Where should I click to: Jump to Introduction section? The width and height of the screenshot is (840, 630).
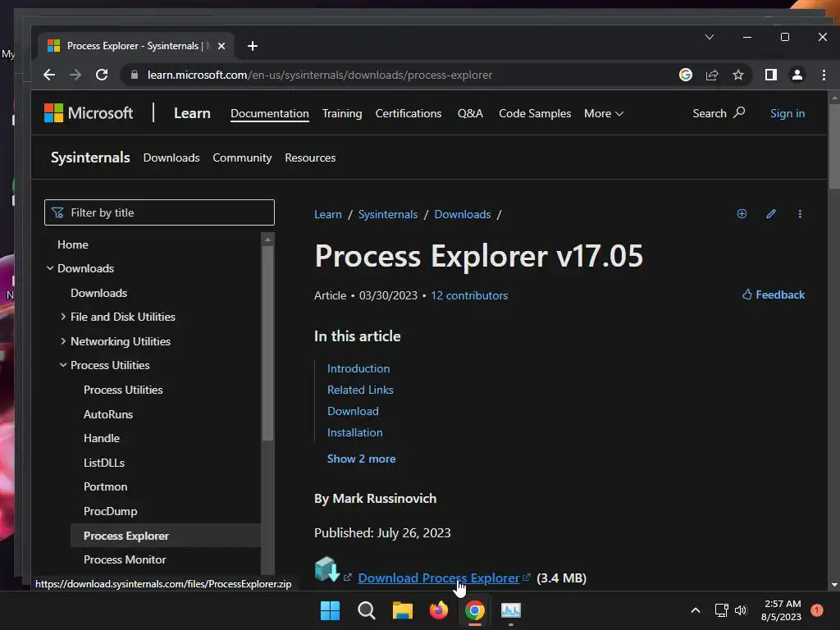coord(358,368)
